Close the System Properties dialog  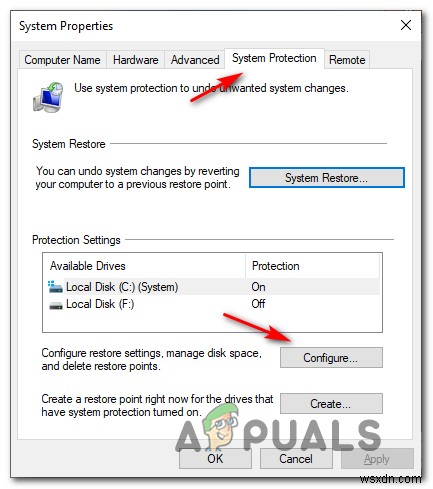click(x=405, y=25)
